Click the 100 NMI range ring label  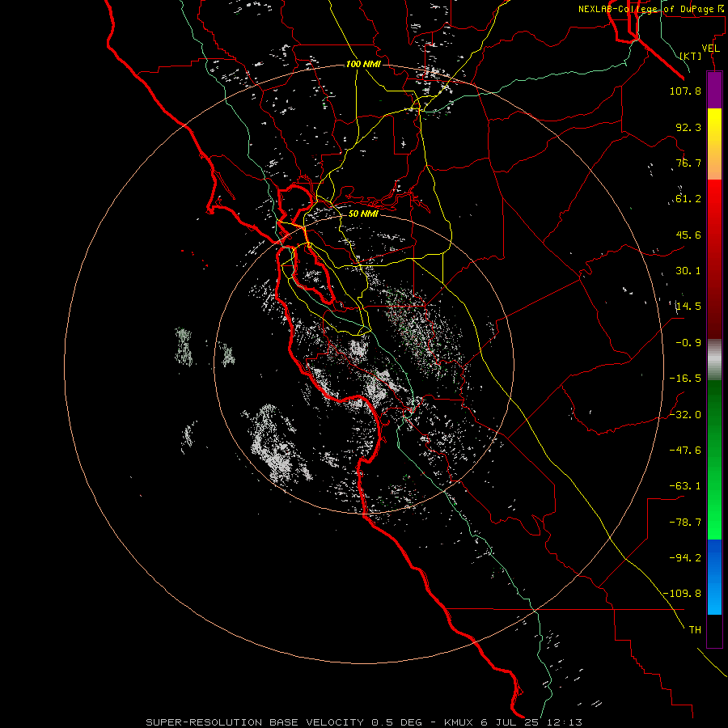pyautogui.click(x=363, y=64)
